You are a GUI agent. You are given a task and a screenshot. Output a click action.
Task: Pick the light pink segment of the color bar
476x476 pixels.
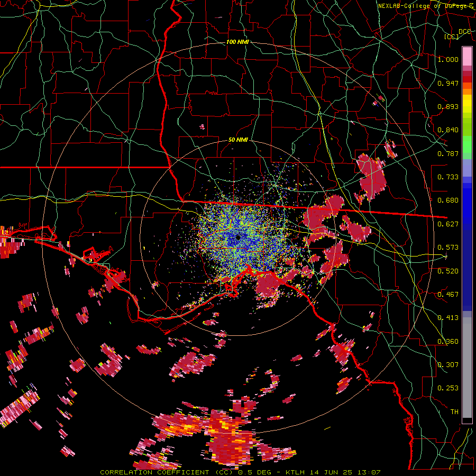[467, 56]
